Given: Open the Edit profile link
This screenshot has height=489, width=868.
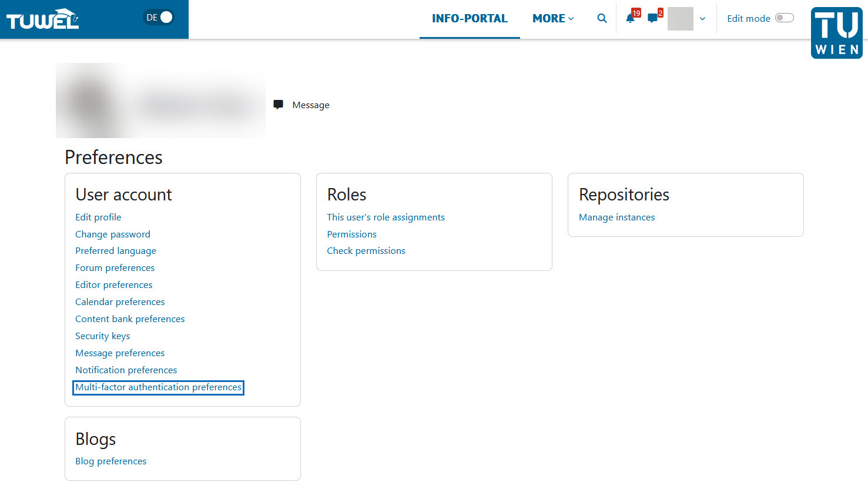Looking at the screenshot, I should tap(98, 217).
